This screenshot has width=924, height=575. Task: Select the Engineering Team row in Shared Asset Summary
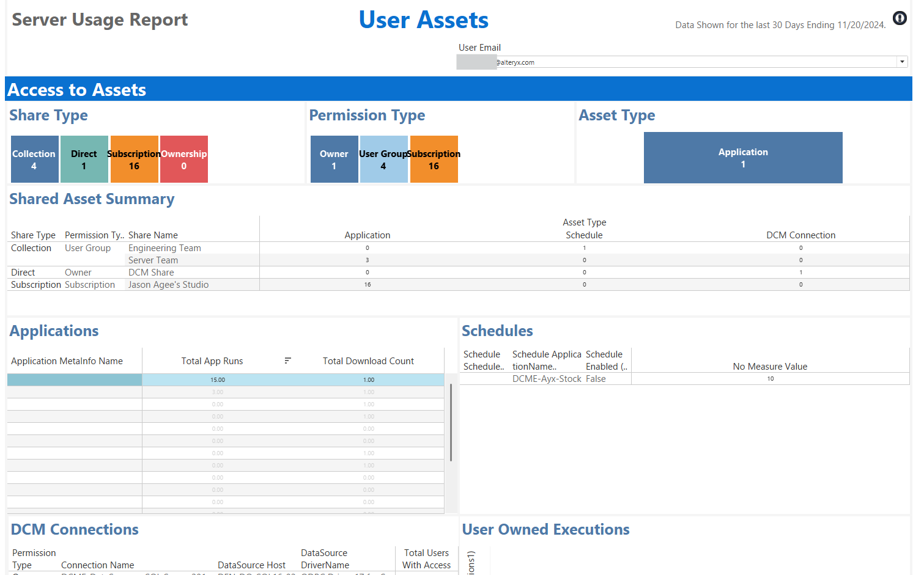coord(164,248)
